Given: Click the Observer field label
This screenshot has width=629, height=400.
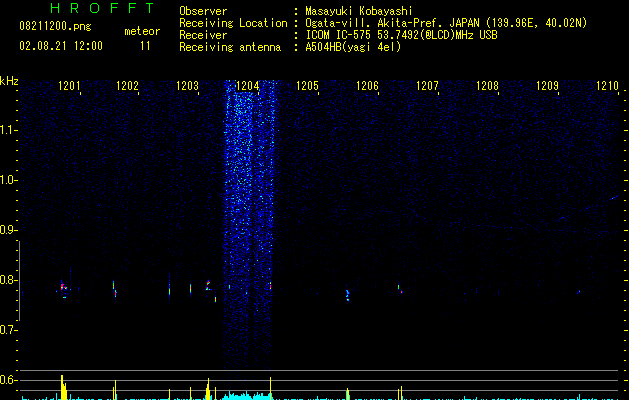Looking at the screenshot, I should tap(203, 11).
